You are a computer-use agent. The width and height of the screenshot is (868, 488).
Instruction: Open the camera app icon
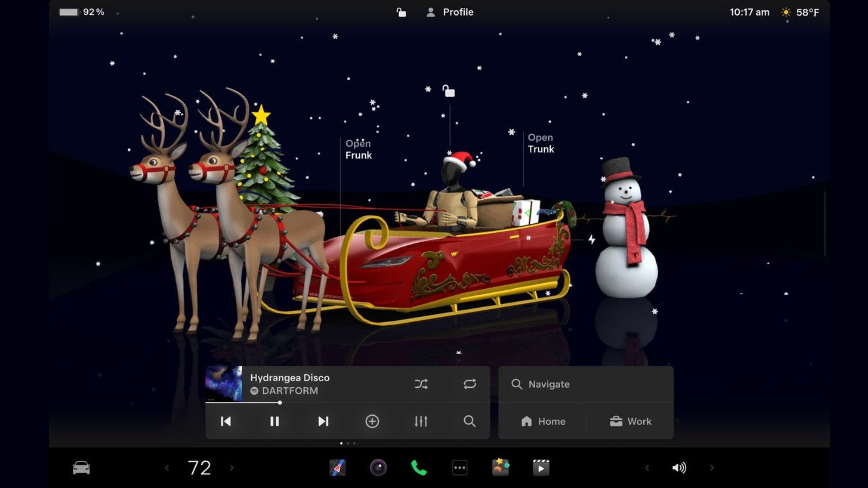(x=378, y=468)
